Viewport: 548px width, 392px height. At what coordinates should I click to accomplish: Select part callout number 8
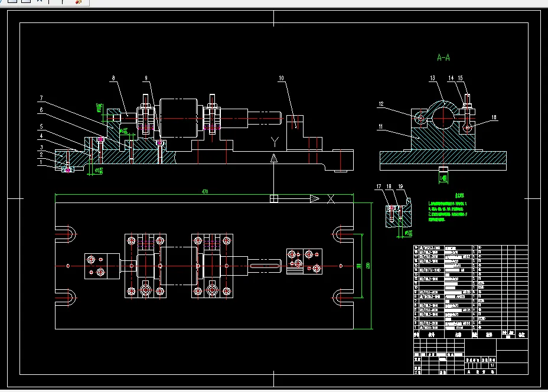[113, 79]
